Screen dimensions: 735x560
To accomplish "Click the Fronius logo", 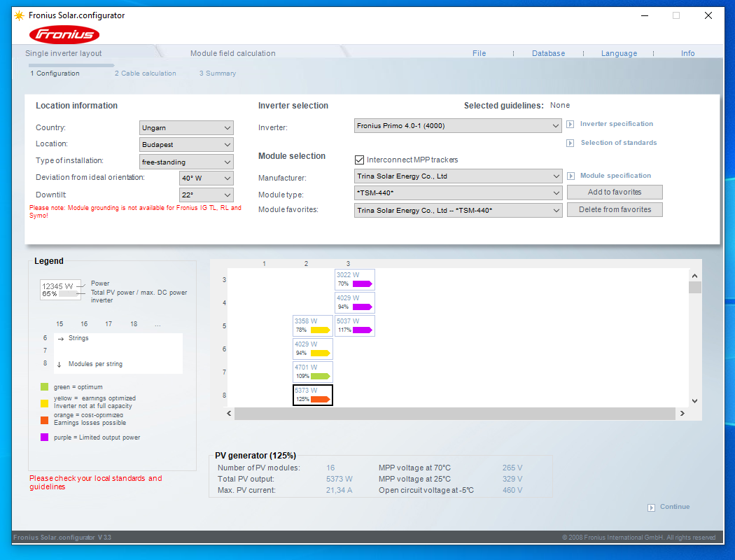I will (x=64, y=34).
